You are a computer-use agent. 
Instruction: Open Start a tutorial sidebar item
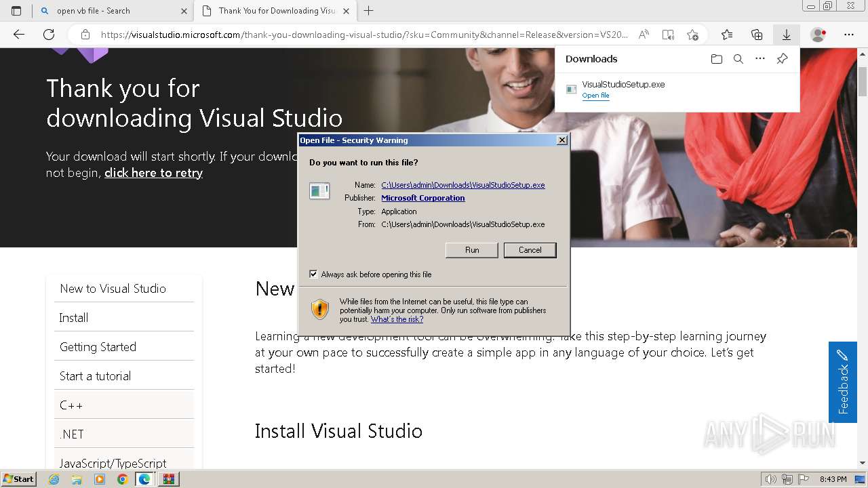click(124, 376)
